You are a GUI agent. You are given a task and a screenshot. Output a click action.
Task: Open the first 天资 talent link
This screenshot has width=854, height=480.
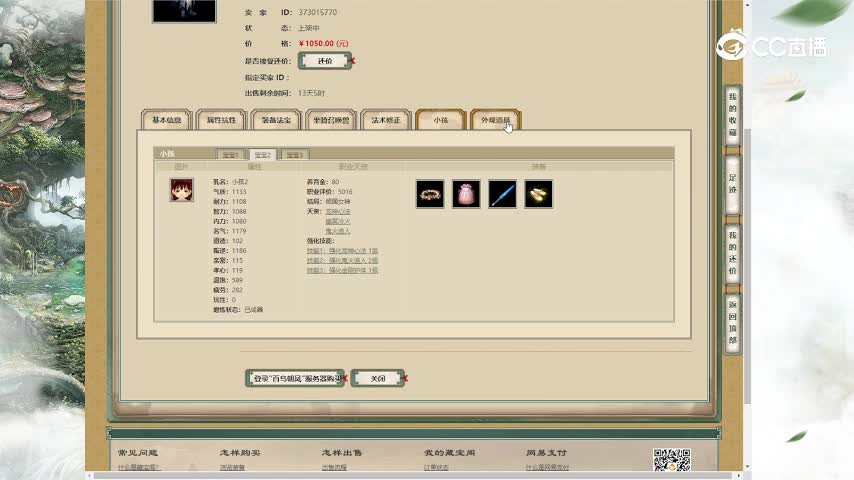[x=338, y=211]
